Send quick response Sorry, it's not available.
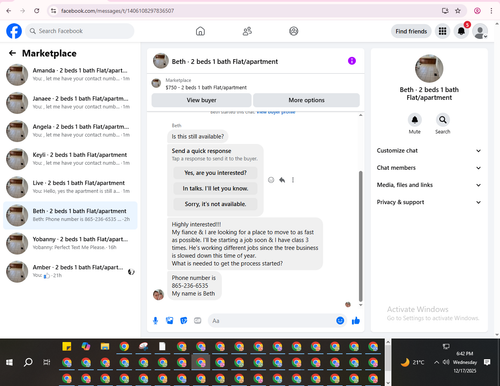Image resolution: width=500 pixels, height=386 pixels. (215, 204)
